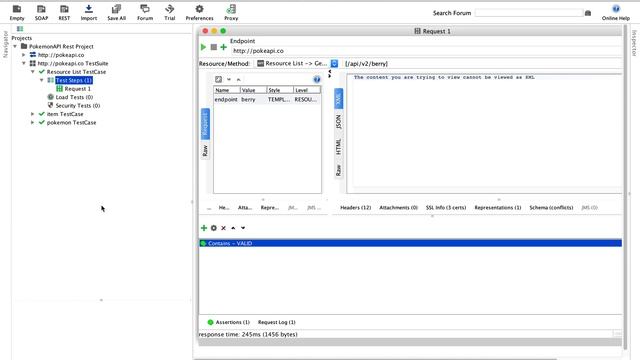Screen dimensions: 640x360
Task: Click the navigator view icon above Projects
Action: 20,29
